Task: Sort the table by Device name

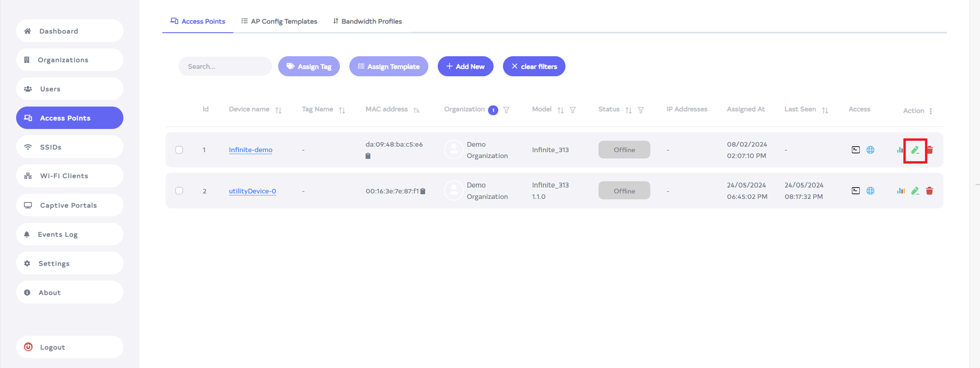Action: coord(278,110)
